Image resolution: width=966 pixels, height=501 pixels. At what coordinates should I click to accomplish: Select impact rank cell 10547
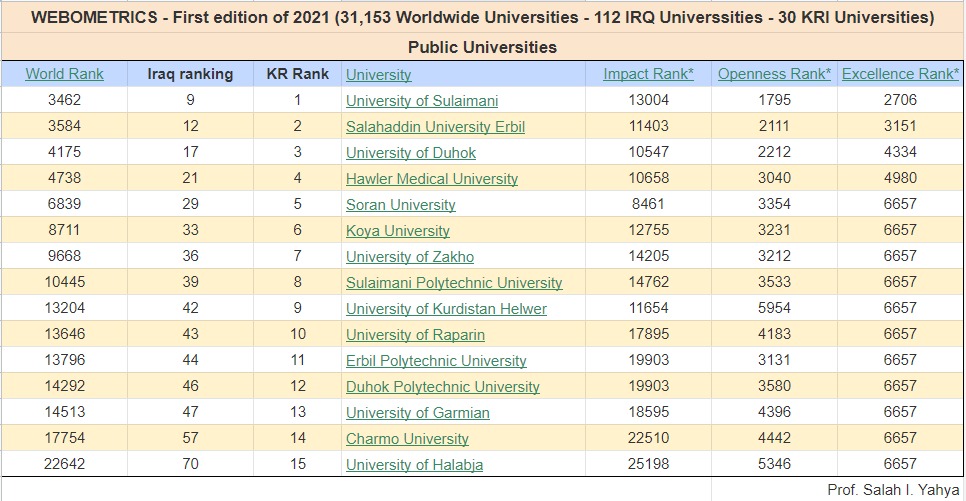pyautogui.click(x=648, y=152)
